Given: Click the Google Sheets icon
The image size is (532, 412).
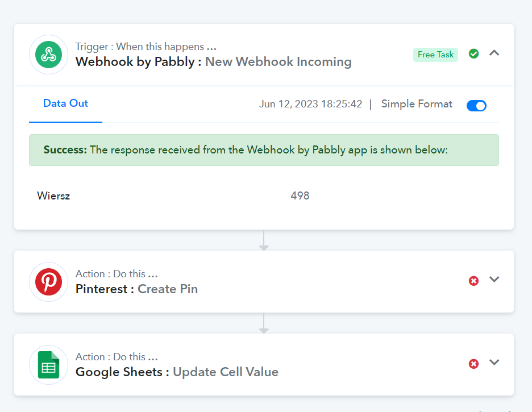Looking at the screenshot, I should pos(48,365).
